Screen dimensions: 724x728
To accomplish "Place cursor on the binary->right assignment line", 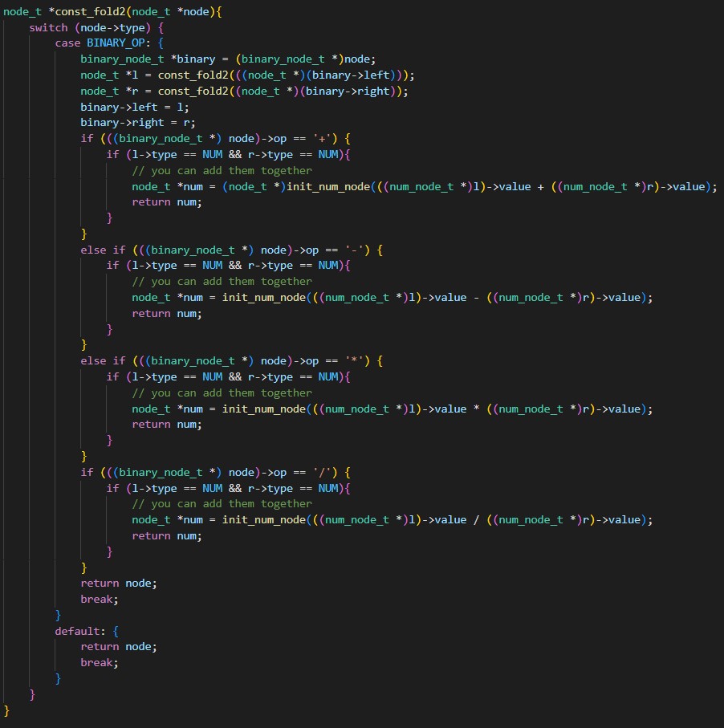I will coord(138,123).
